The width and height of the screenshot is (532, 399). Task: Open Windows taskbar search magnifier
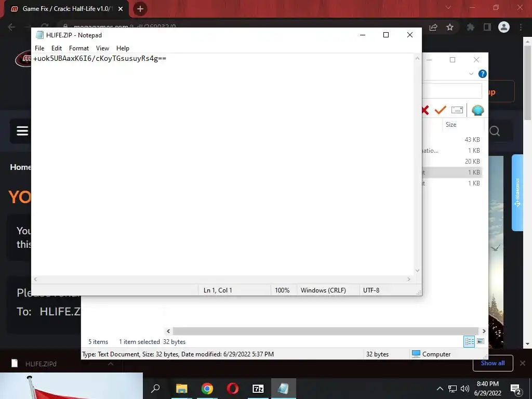click(x=155, y=389)
